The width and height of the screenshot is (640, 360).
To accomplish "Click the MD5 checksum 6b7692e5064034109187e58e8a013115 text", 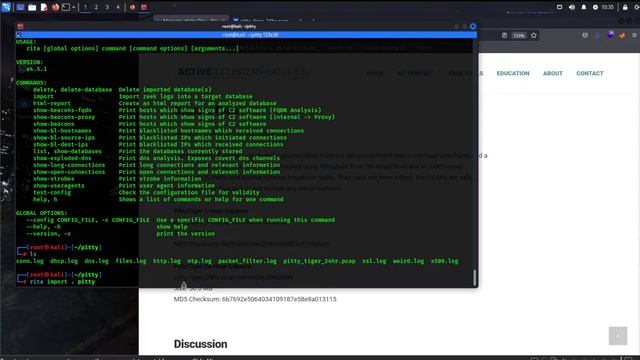I will [x=279, y=299].
